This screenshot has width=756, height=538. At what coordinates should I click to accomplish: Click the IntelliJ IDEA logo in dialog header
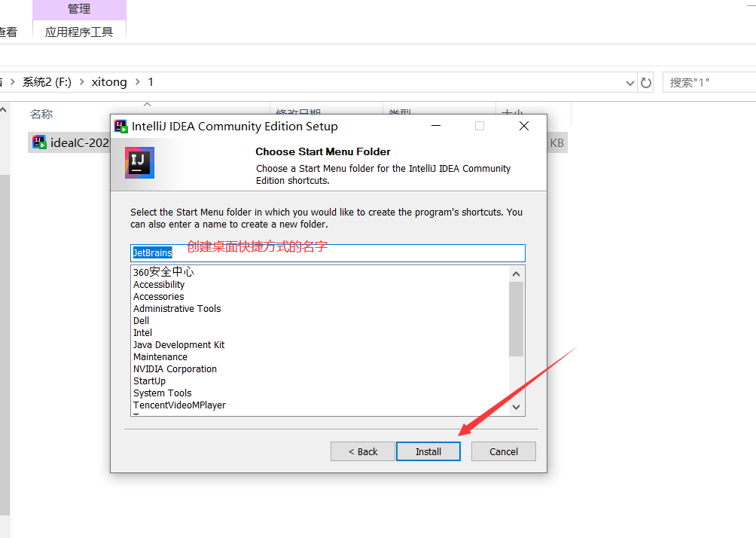pos(139,163)
